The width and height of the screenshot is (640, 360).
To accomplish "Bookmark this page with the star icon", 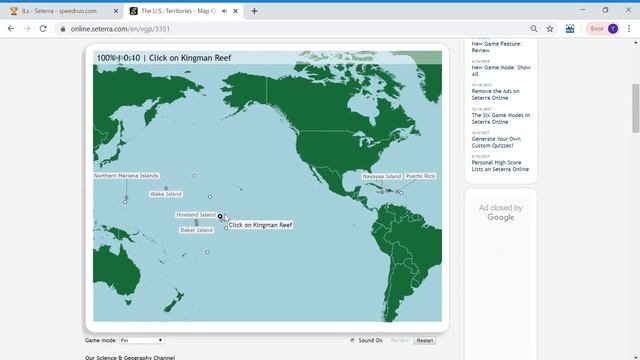I will pyautogui.click(x=550, y=29).
